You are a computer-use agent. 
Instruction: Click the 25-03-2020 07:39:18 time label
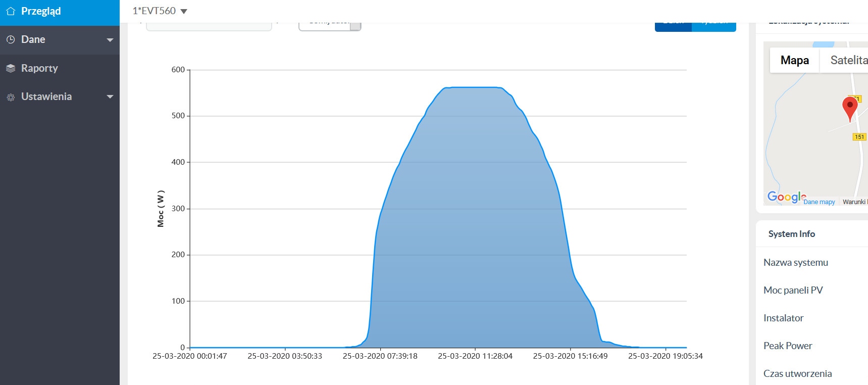pyautogui.click(x=380, y=356)
